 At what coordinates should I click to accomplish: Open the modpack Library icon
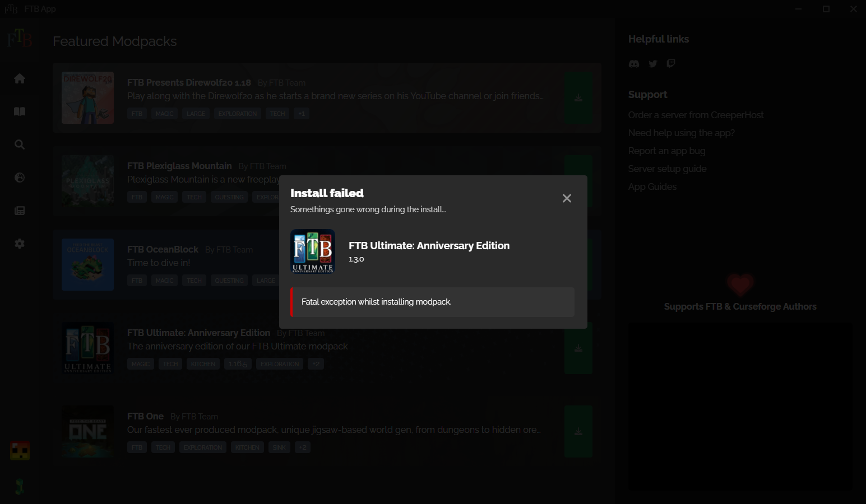tap(20, 111)
